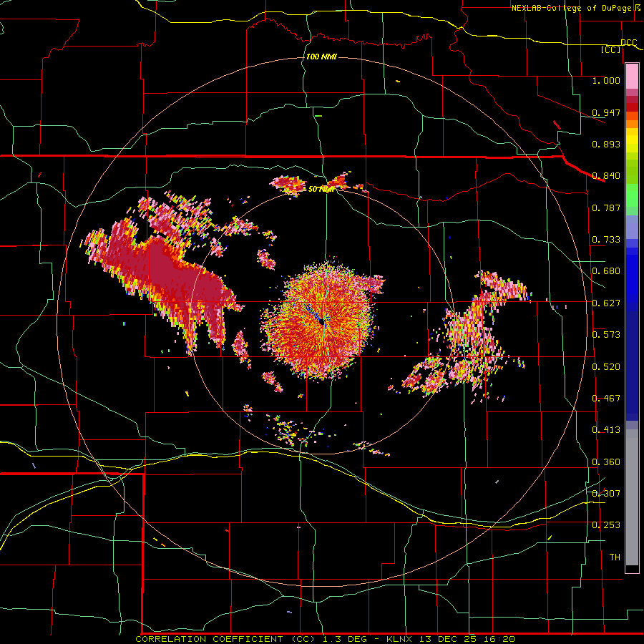Click the 0.840 legend value
This screenshot has height=644, width=644.
click(x=606, y=175)
